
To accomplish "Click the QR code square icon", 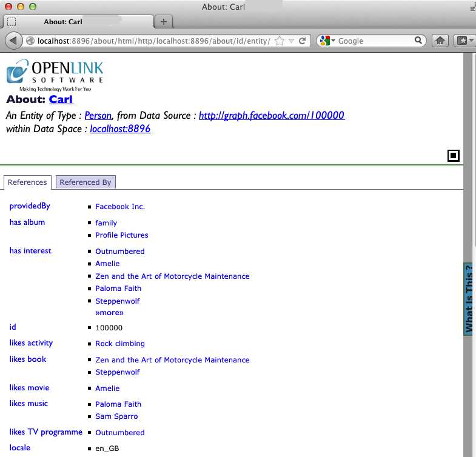I will point(453,156).
